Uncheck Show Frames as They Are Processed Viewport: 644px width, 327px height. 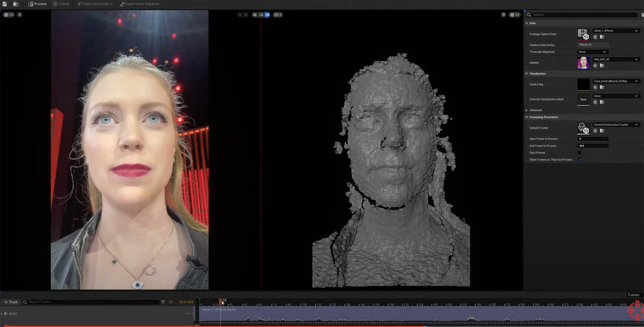(579, 160)
